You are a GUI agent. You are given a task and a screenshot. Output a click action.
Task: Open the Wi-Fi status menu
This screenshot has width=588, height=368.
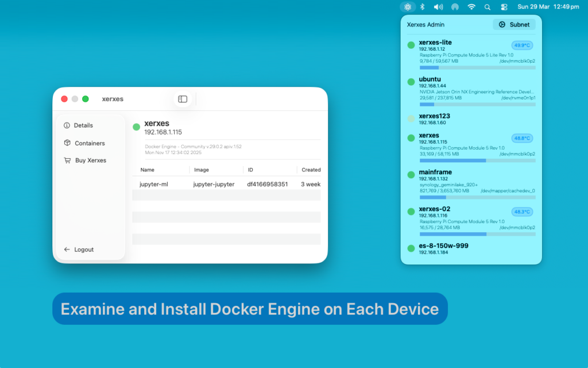click(x=471, y=7)
